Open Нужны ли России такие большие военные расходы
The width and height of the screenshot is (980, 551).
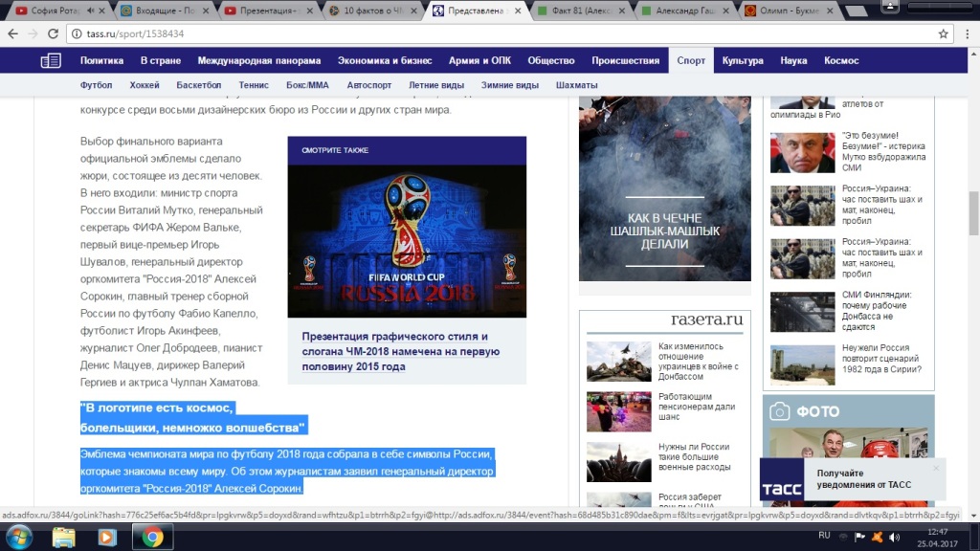695,456
